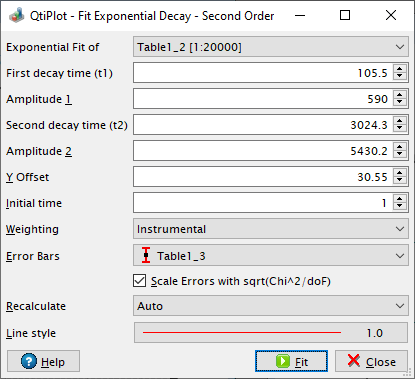Image resolution: width=415 pixels, height=379 pixels.
Task: Click the QtiPlot application icon in title bar
Action: [x=16, y=15]
